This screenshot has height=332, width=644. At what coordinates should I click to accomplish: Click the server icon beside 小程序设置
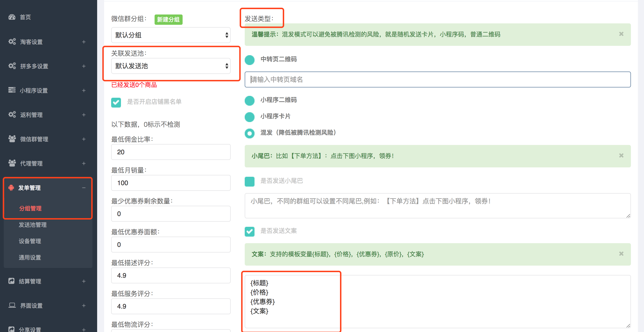click(12, 90)
